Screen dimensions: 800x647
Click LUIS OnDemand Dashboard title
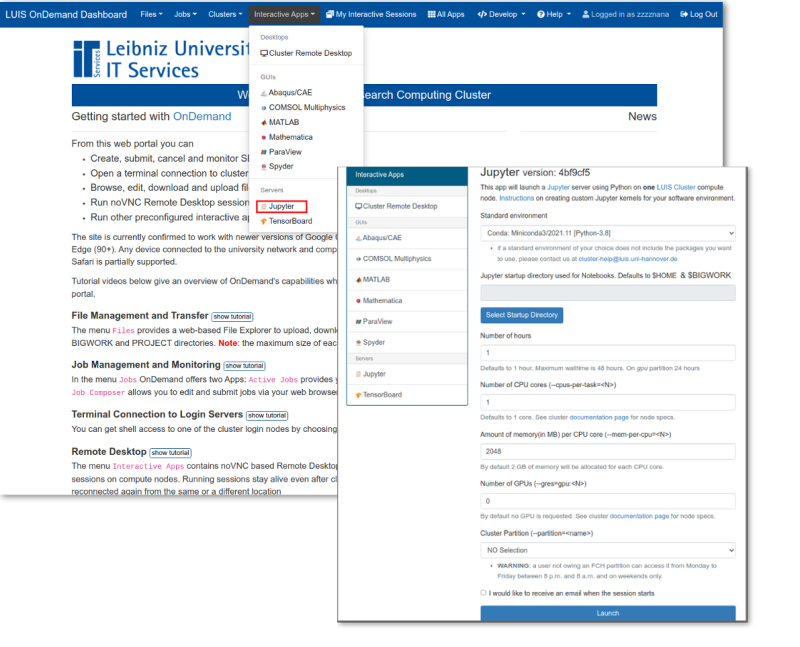[66, 14]
